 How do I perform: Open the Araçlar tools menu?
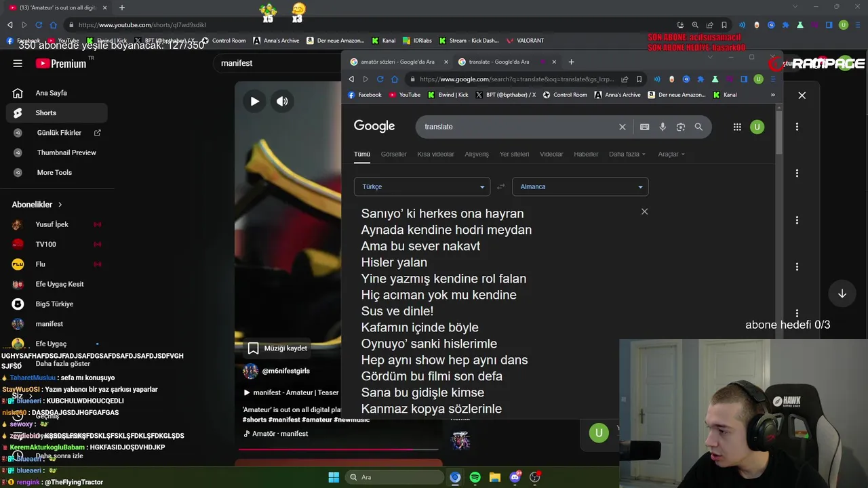click(671, 154)
